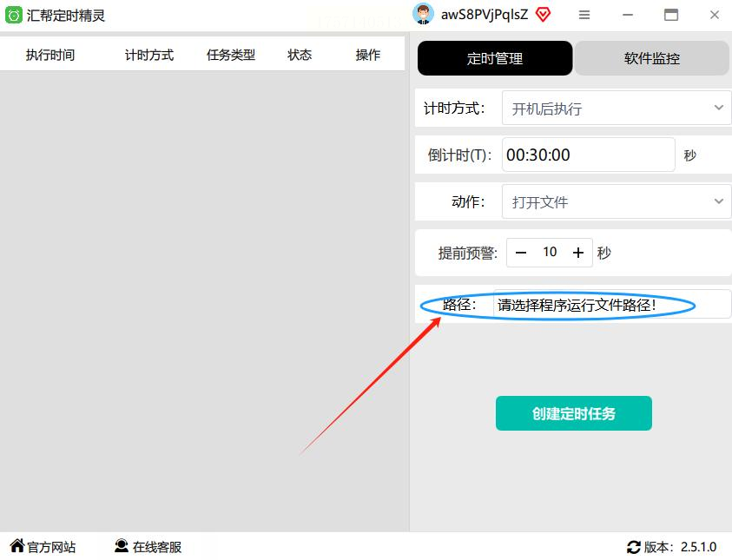Screen dimensions: 732x560
Task: Open the hamburger menu icon
Action: click(x=584, y=15)
